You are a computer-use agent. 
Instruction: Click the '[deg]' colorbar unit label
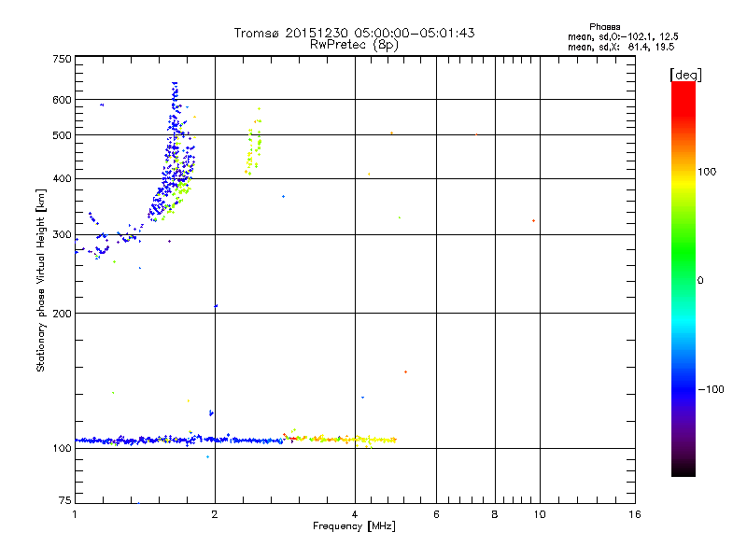point(685,75)
